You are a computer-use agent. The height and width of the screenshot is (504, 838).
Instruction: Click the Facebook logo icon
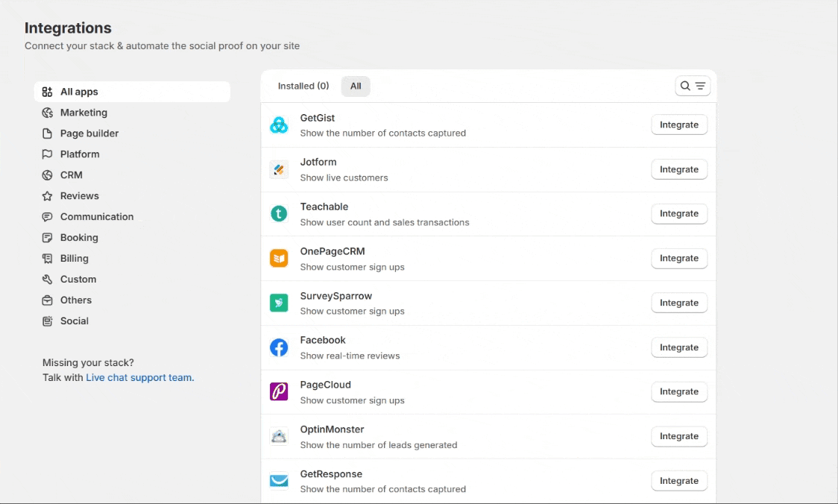tap(278, 347)
